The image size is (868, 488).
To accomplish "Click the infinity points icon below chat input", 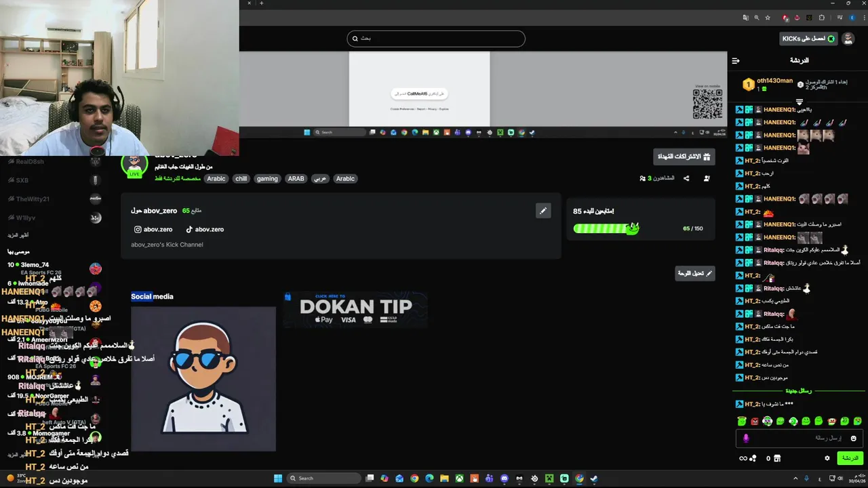I will (743, 458).
